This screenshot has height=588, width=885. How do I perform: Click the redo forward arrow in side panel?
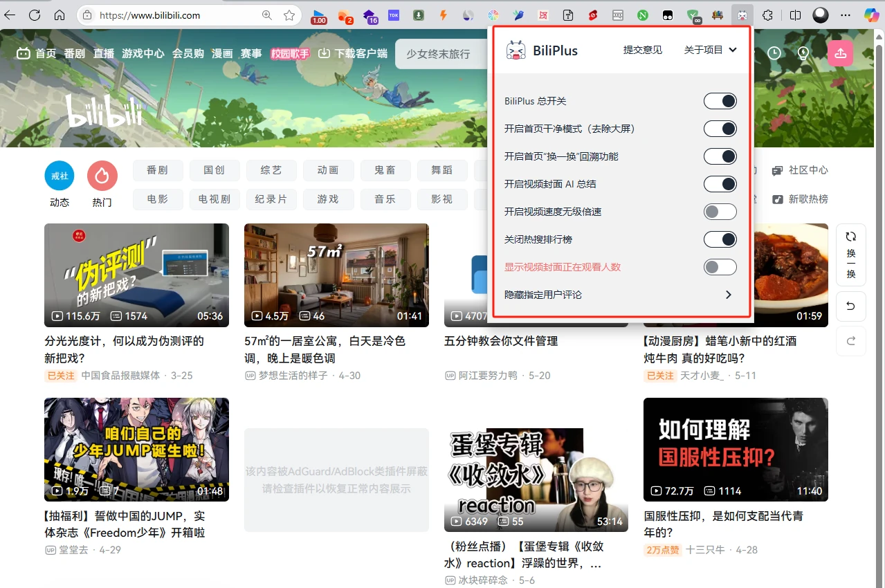[851, 341]
